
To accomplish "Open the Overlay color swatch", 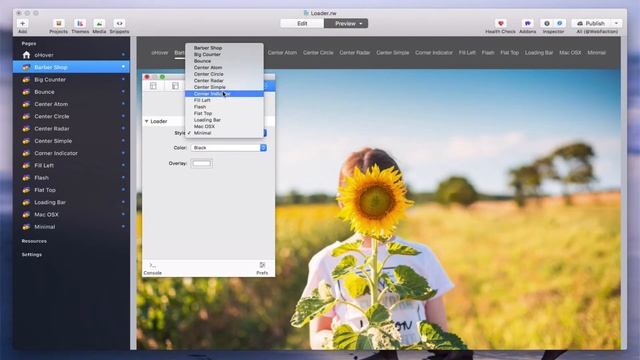I will (202, 163).
